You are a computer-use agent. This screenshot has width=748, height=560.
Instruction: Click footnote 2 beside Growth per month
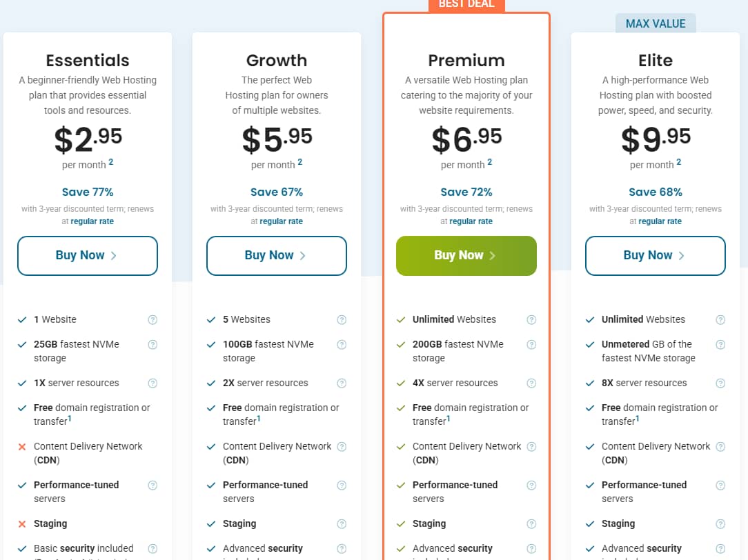pyautogui.click(x=300, y=162)
